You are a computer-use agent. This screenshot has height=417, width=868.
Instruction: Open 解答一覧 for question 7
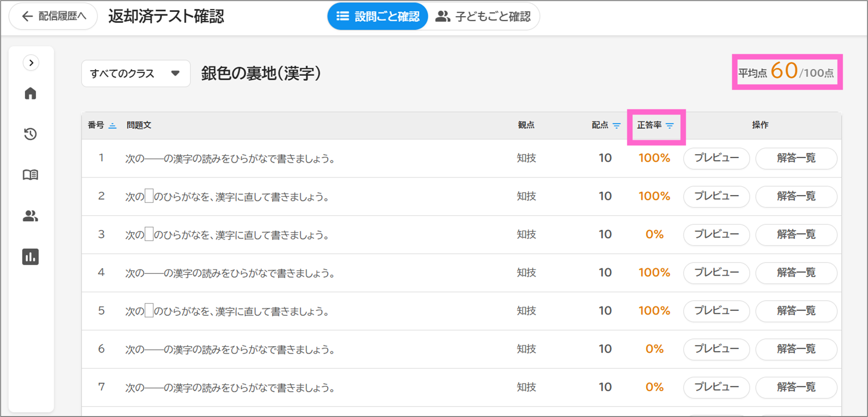[796, 387]
